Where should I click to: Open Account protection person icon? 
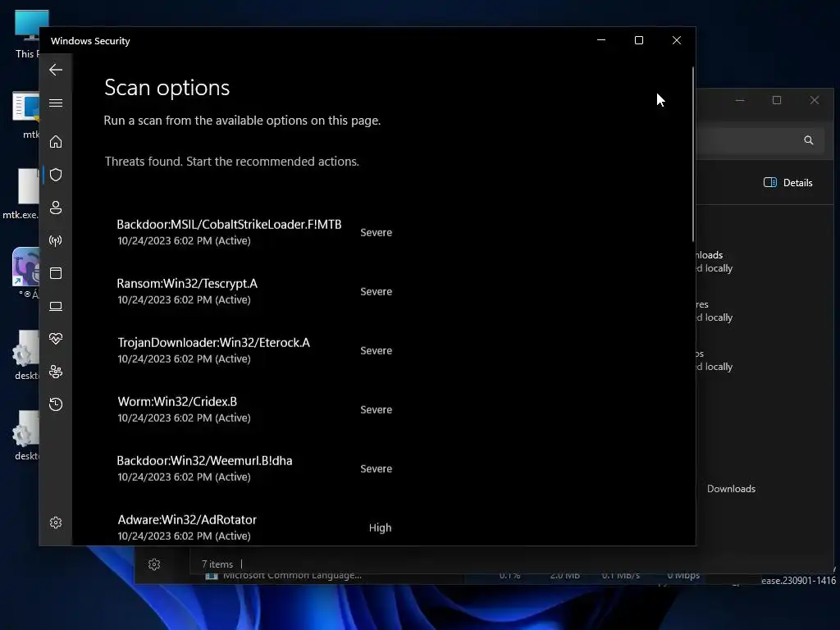[x=56, y=208]
